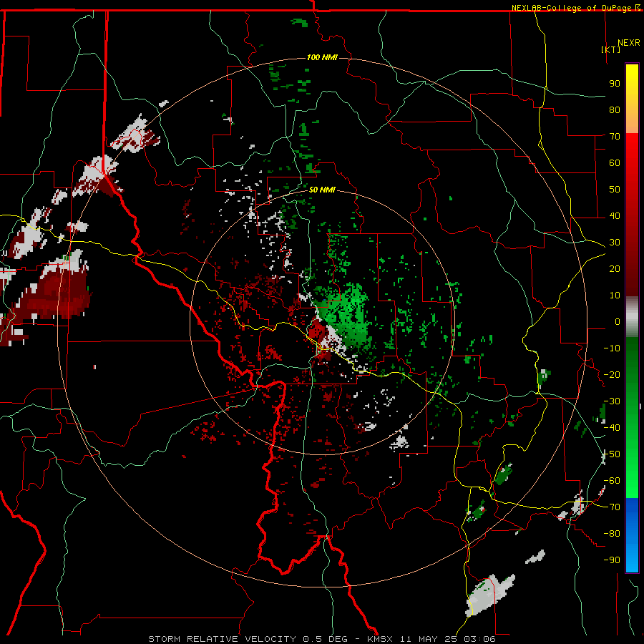Click the 20 value on the velocity scale
The height and width of the screenshot is (644, 644).
tap(615, 268)
